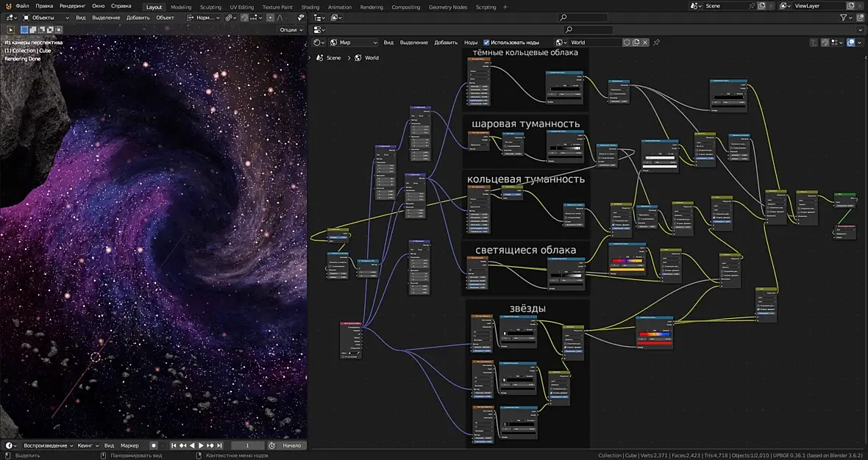Uncheck the Использовать ноды checkbox
Image resolution: width=868 pixels, height=460 pixels.
486,43
